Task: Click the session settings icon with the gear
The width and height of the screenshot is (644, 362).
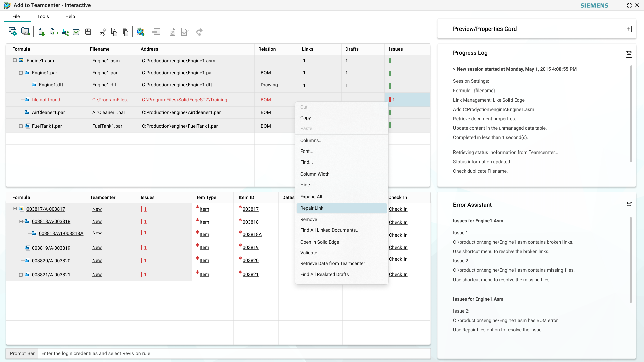Action: (13, 32)
